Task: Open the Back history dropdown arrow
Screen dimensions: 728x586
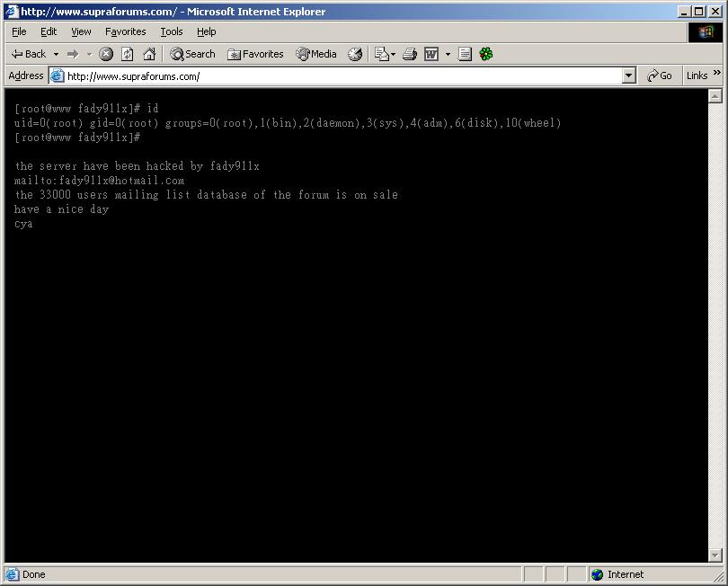Action: tap(56, 54)
